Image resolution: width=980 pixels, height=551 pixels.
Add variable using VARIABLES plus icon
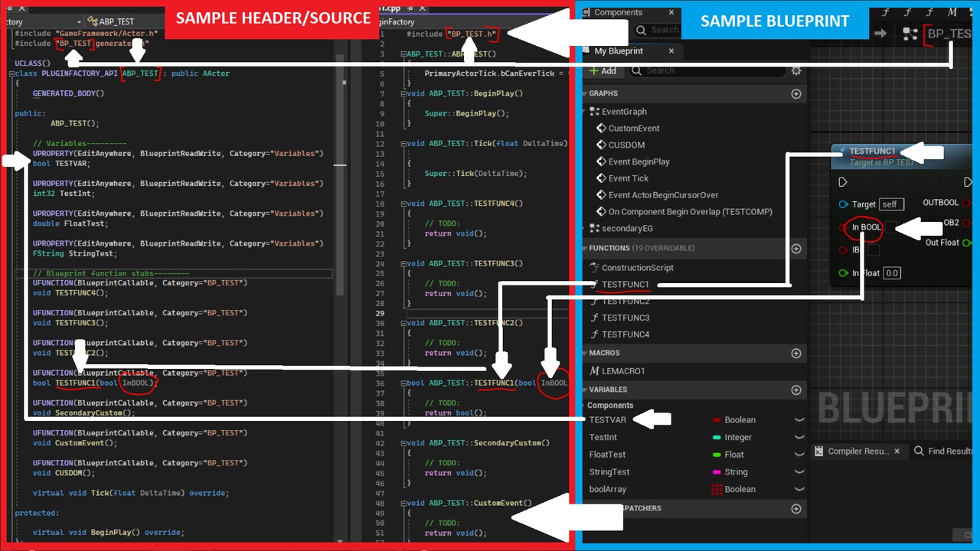(x=796, y=390)
